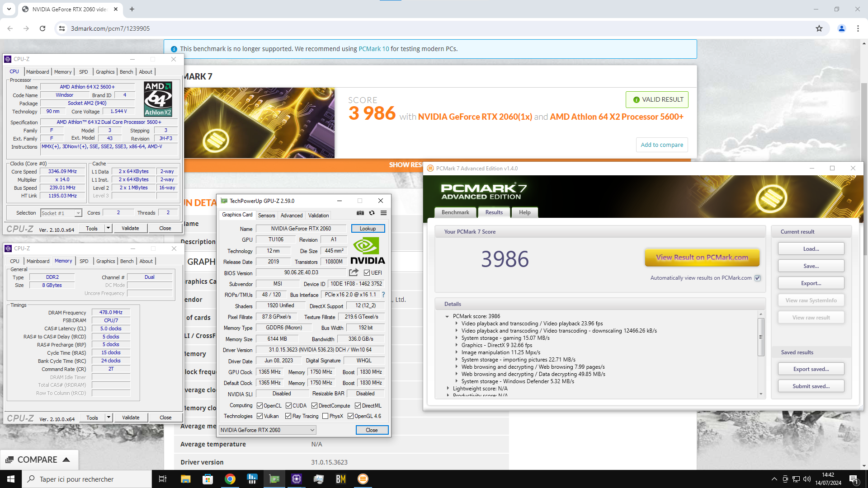Image resolution: width=868 pixels, height=488 pixels.
Task: Open a new Chrome tab
Action: tap(132, 9)
